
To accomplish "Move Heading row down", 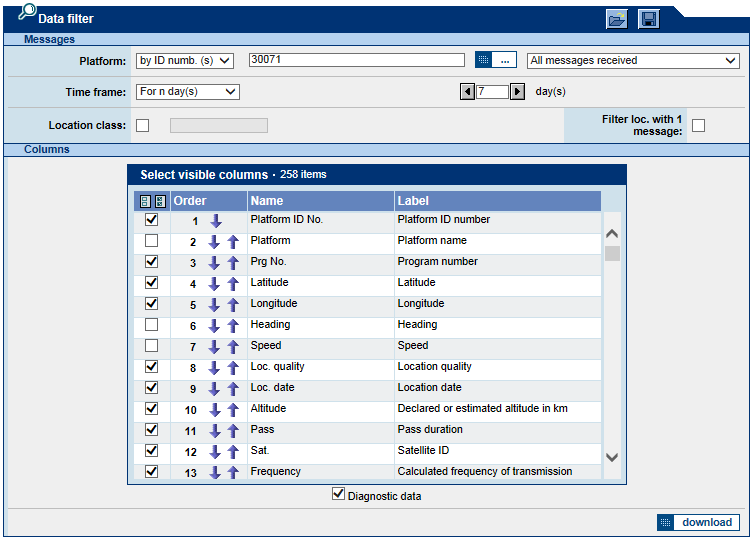I will pos(214,326).
